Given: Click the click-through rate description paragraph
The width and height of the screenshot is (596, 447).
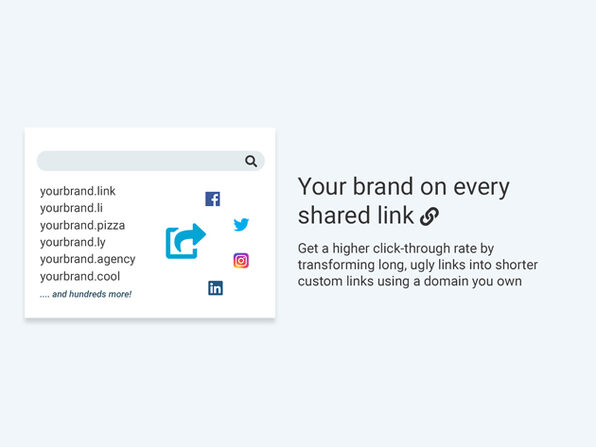Looking at the screenshot, I should [418, 265].
